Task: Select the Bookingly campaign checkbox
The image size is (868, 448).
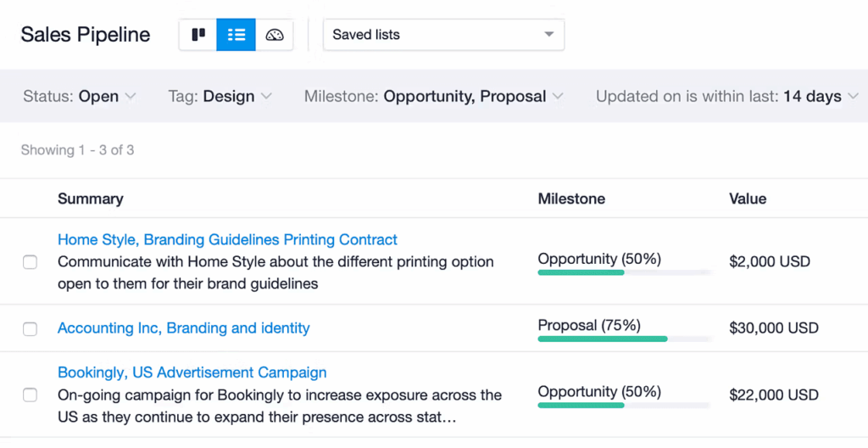Action: click(x=30, y=395)
